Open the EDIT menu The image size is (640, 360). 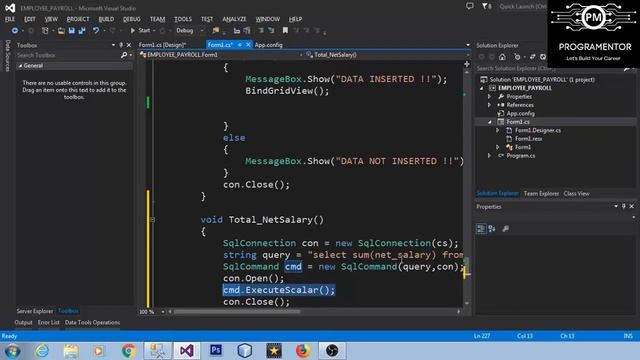click(x=30, y=19)
